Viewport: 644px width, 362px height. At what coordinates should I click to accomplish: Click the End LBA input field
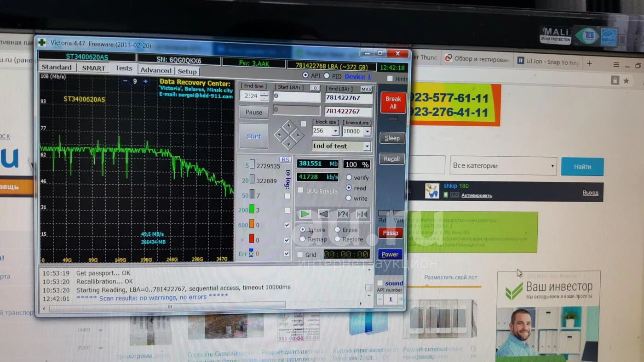(348, 98)
